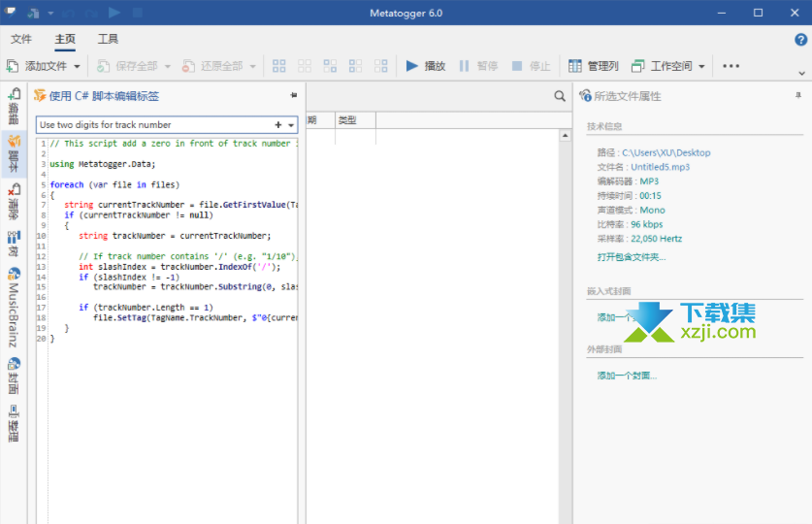Click the codec value MP3

pyautogui.click(x=649, y=181)
